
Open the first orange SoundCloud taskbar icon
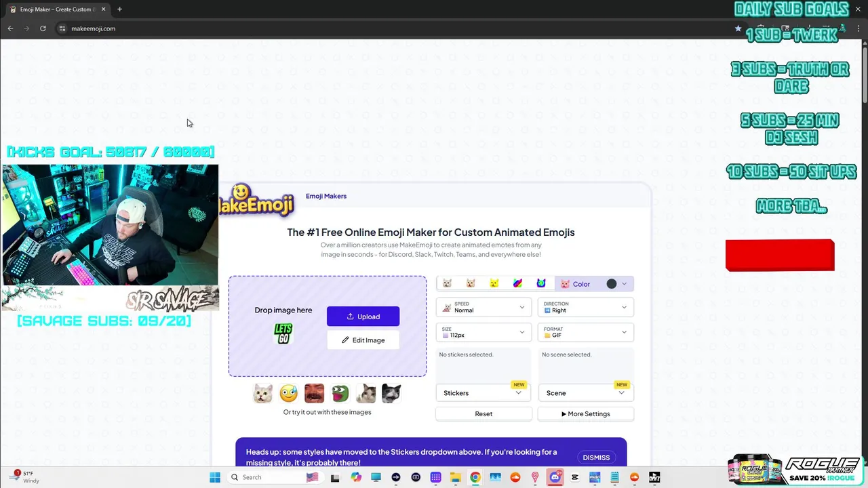(x=515, y=477)
